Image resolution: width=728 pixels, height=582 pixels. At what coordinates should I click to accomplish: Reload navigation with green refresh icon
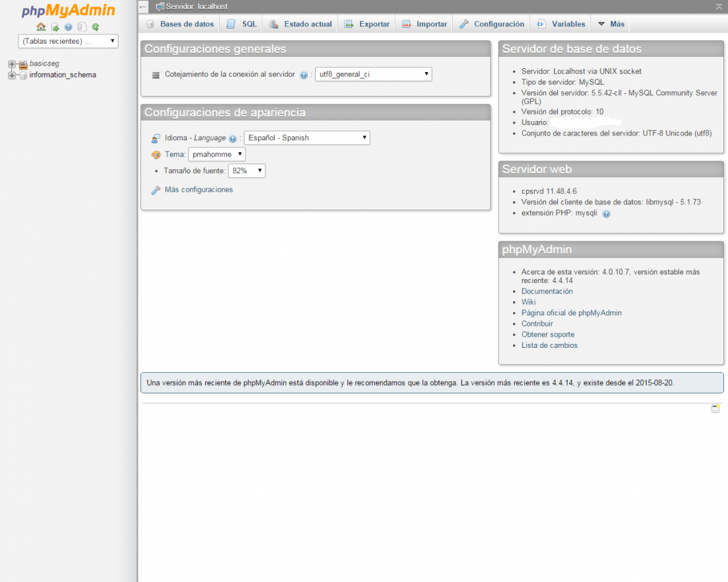click(x=96, y=27)
